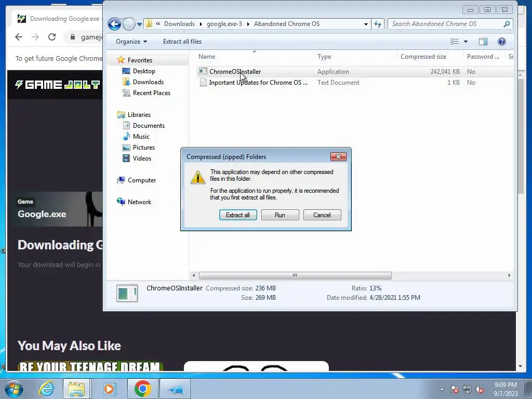Switch to Windows Explorer taskbar button
Viewport: 532px width, 399px height.
[77, 389]
